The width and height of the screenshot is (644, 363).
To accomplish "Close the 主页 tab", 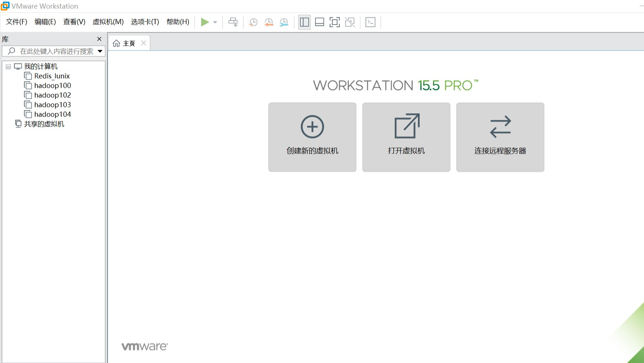I will [144, 43].
